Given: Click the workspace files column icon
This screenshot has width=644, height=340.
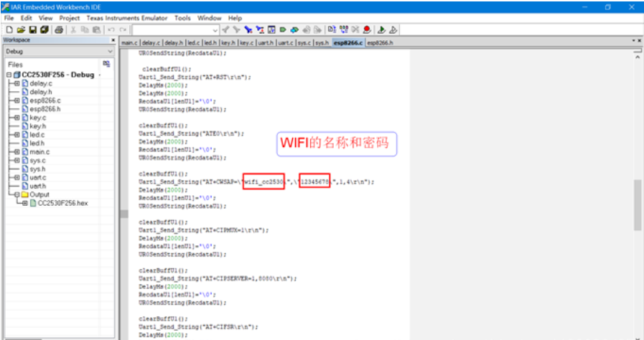Looking at the screenshot, I should [106, 64].
